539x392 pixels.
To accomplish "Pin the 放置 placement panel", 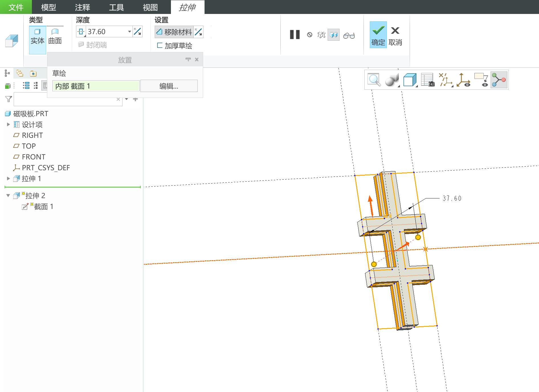I will coord(188,59).
